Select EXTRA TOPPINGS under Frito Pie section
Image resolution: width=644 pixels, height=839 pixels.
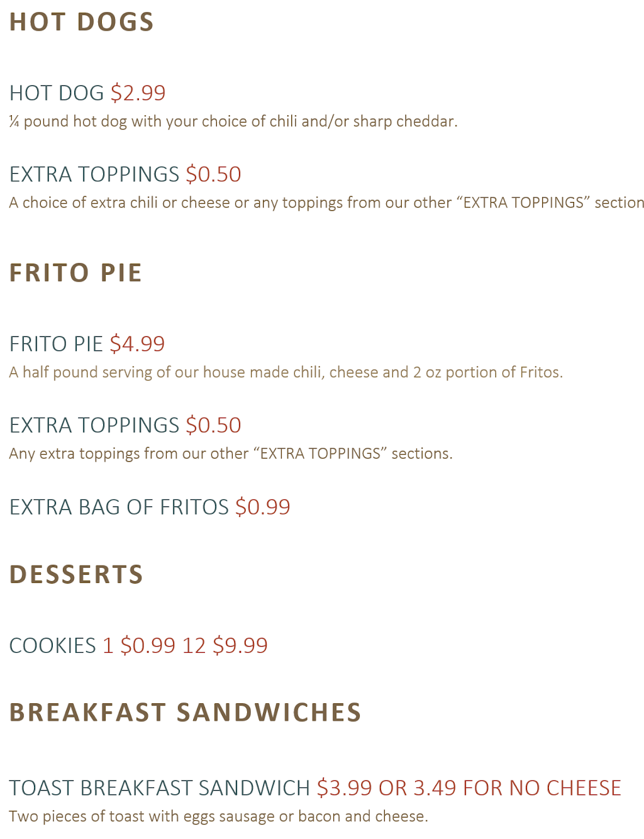point(94,425)
